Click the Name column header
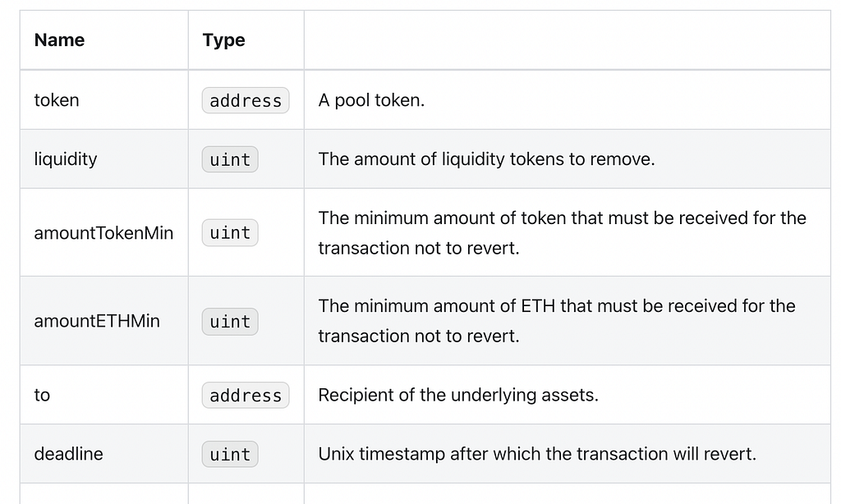841x504 pixels. (x=59, y=40)
